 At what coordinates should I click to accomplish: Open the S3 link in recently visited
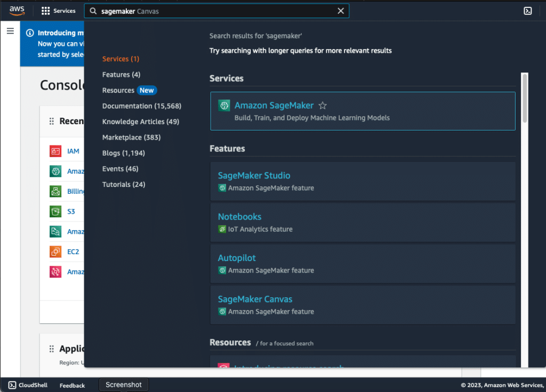click(x=71, y=211)
